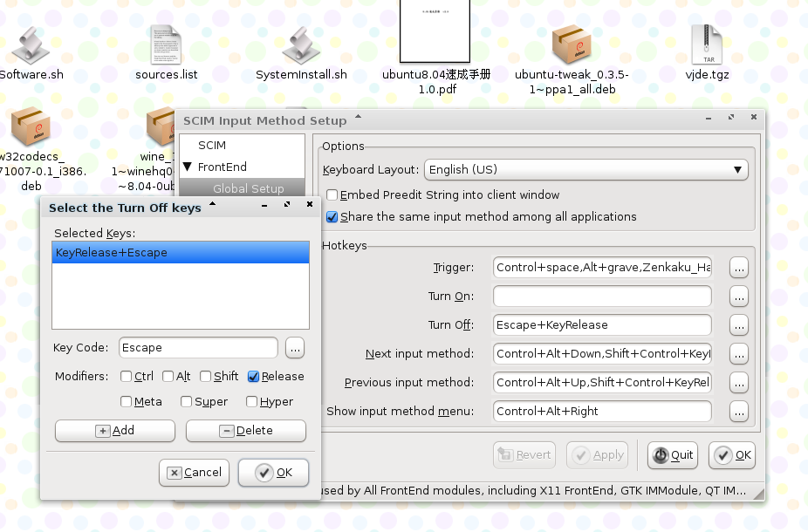Select the ubuntu8.04 PDF thumbnail
The height and width of the screenshot is (532, 808).
(x=435, y=31)
